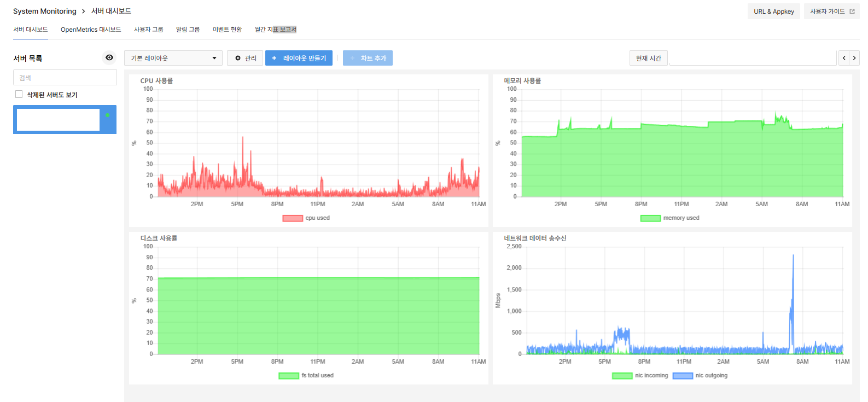868x402 pixels.
Task: Toggle the nic outgoing legend swatch
Action: [683, 376]
